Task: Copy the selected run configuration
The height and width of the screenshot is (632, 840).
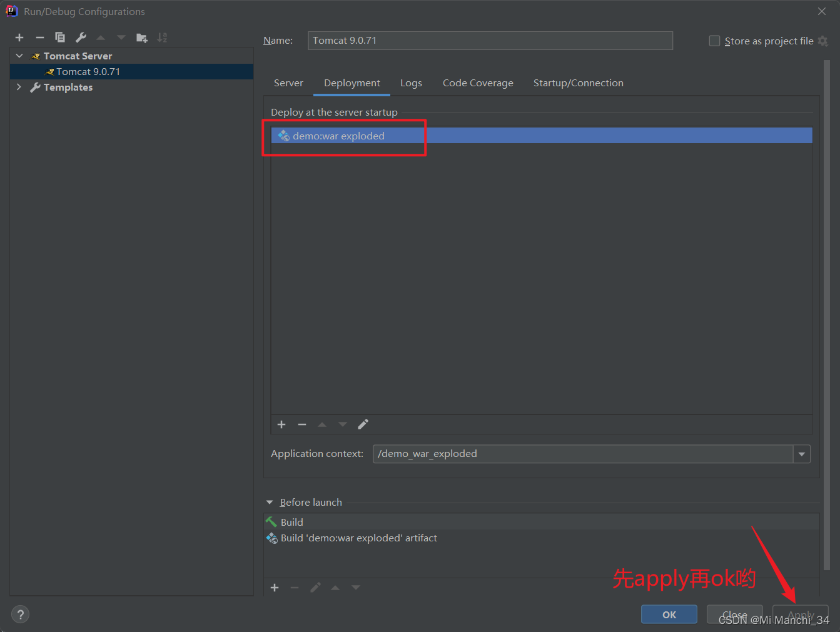Action: point(60,38)
